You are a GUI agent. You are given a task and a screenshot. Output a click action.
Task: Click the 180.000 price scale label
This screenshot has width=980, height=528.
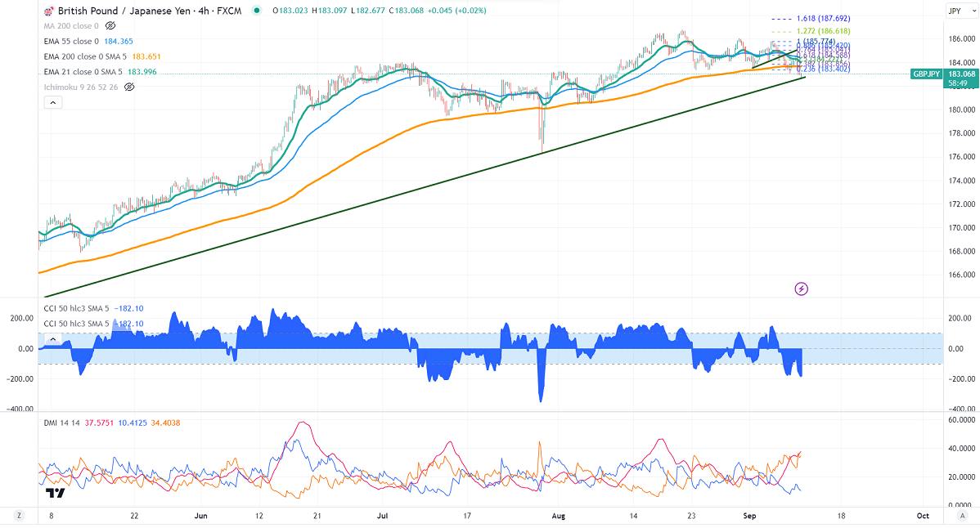[963, 110]
